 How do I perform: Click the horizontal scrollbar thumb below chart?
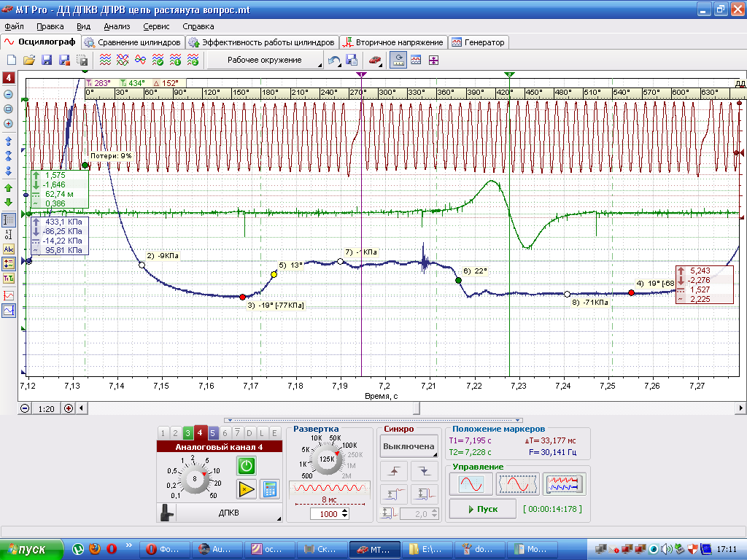click(x=417, y=408)
